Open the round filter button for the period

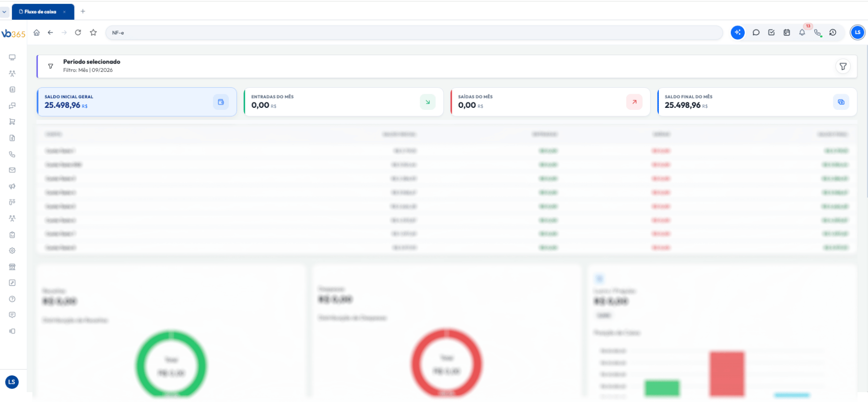click(x=843, y=66)
